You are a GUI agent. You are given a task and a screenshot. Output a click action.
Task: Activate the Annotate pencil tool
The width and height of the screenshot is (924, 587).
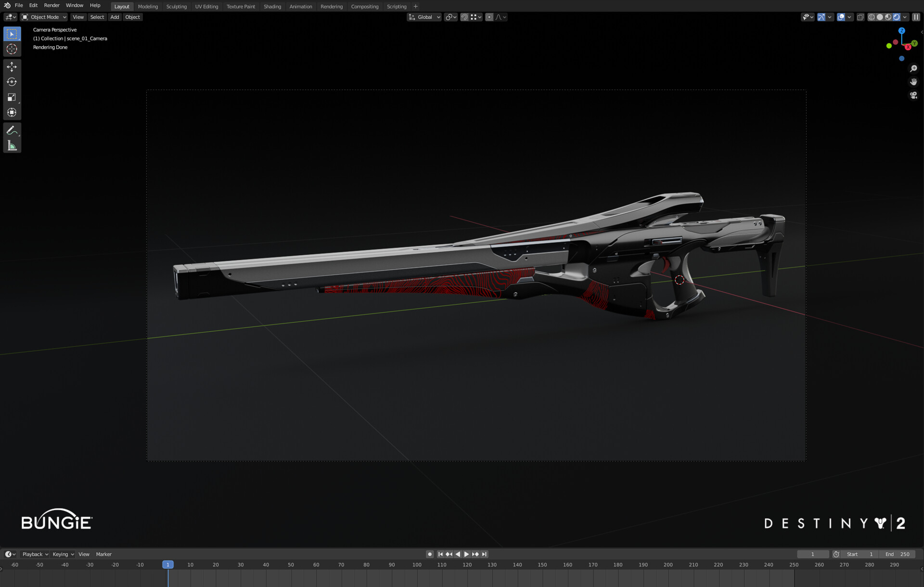tap(12, 130)
